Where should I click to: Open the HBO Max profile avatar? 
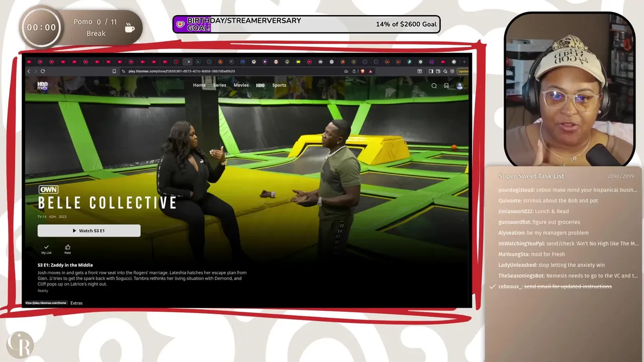click(459, 86)
